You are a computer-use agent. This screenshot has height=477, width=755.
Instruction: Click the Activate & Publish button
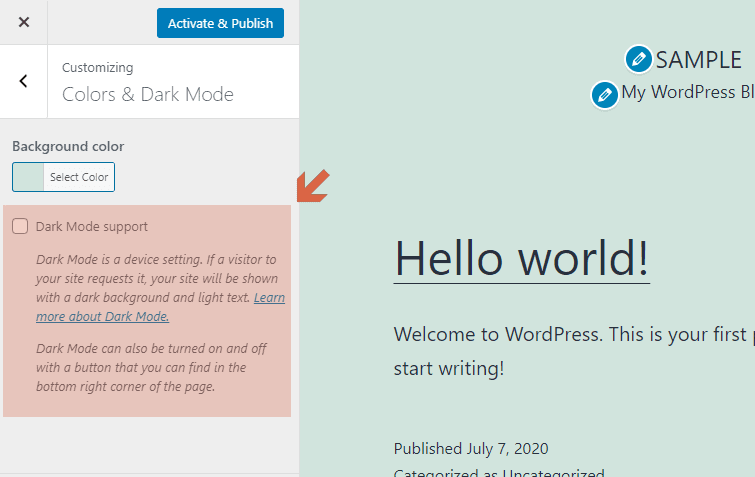[220, 23]
